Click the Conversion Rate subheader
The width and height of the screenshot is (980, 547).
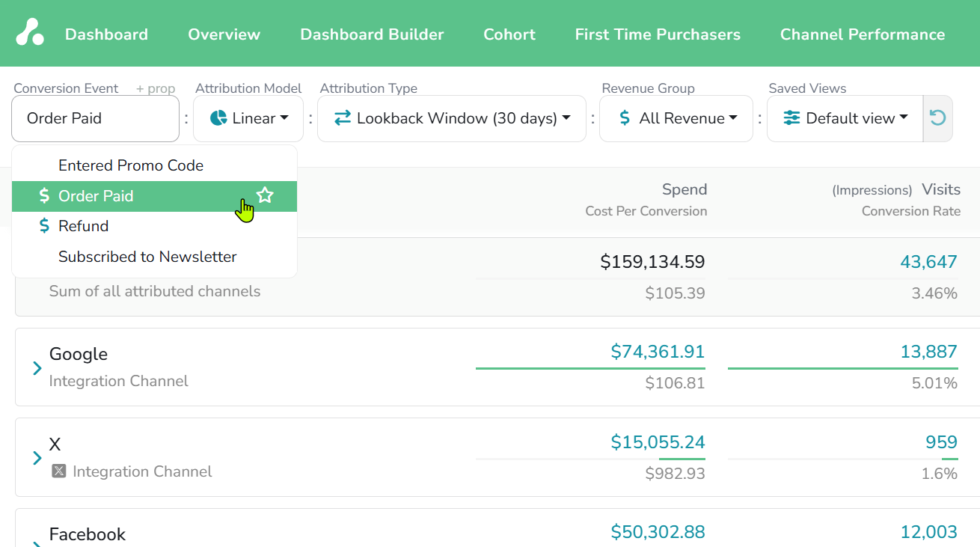[x=911, y=211]
